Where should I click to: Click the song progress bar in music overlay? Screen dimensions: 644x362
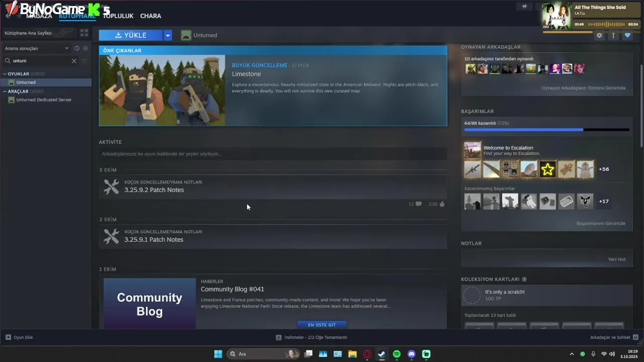pos(591,32)
